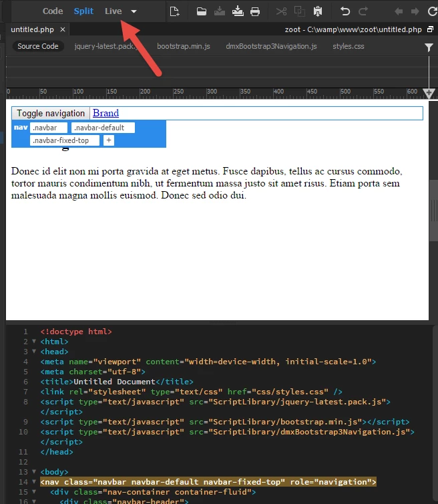Click the closing head tag line
The height and width of the screenshot is (504, 438).
coord(57,452)
